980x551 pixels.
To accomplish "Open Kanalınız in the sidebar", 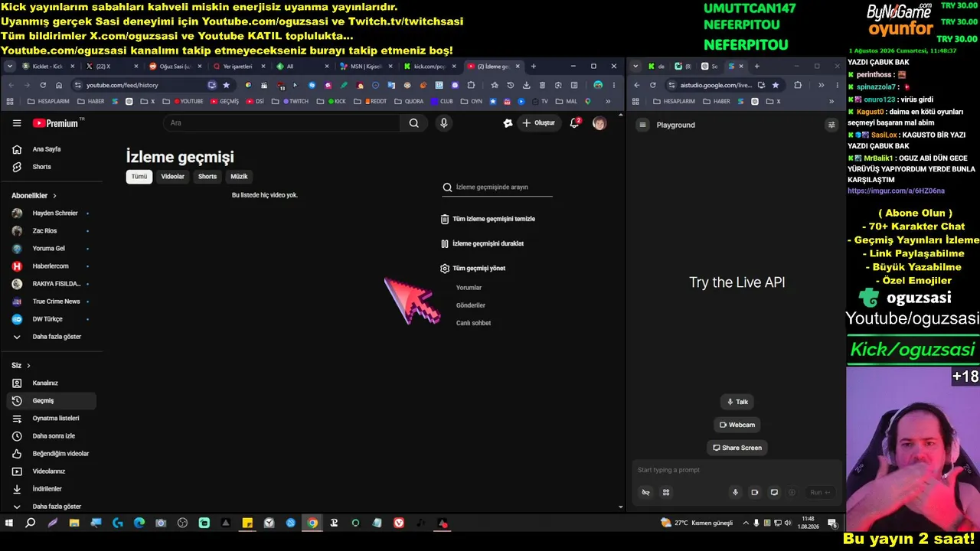I will point(52,383).
